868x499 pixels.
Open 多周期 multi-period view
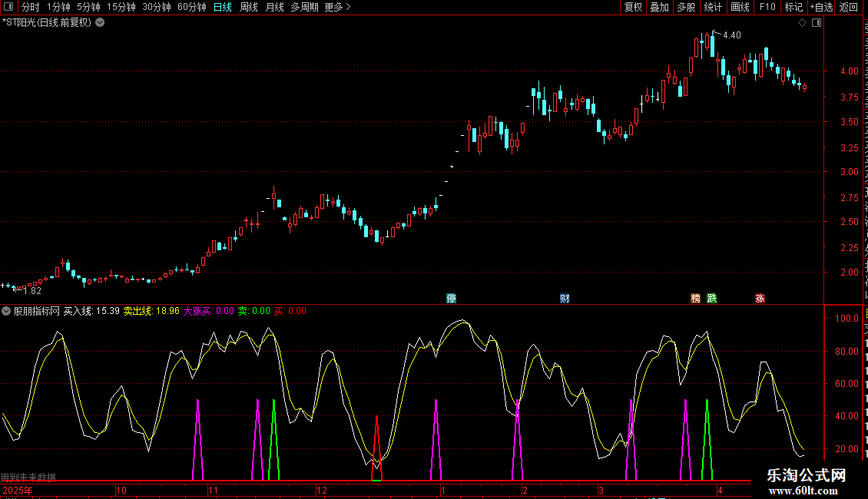(304, 7)
